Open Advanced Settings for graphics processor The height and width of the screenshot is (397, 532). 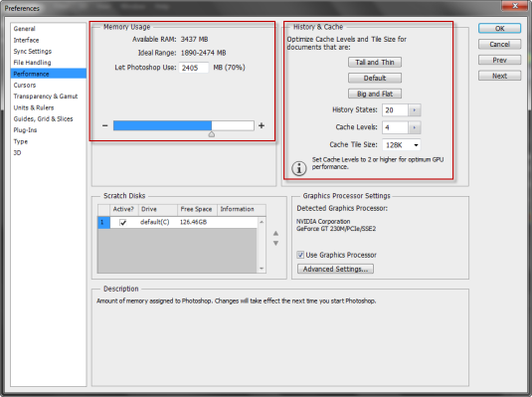tap(335, 269)
